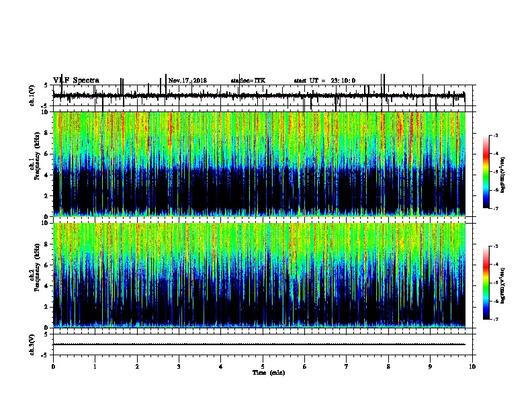
Task: Click time axis tick label "1"
Action: (95, 367)
